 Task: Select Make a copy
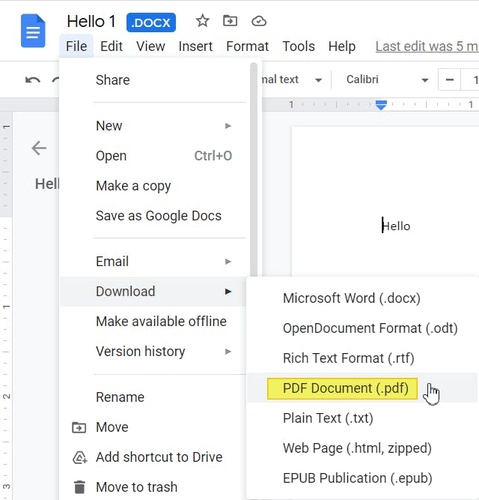tap(154, 186)
